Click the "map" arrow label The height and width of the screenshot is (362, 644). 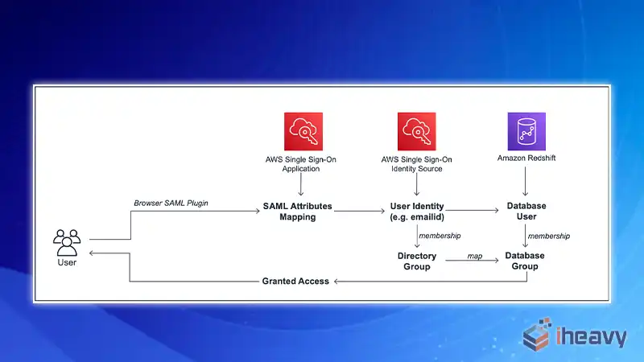coord(475,256)
